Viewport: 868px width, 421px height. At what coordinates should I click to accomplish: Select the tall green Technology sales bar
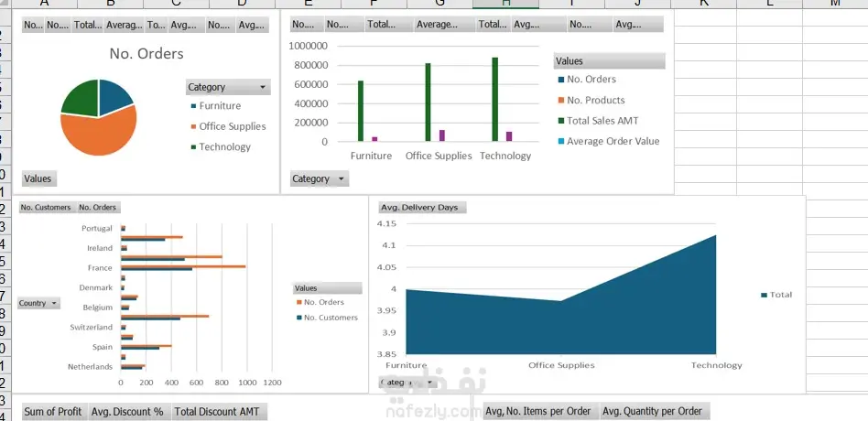coord(495,99)
